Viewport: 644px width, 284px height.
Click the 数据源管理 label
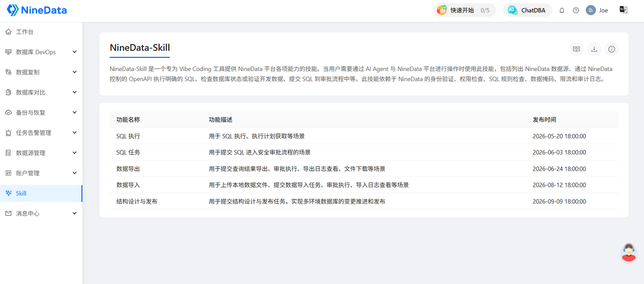pos(31,153)
